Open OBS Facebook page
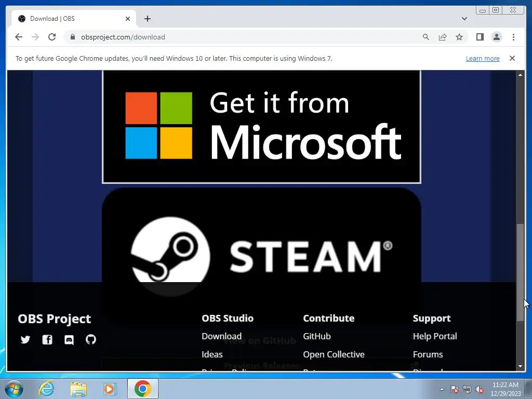This screenshot has width=532, height=399. (47, 340)
